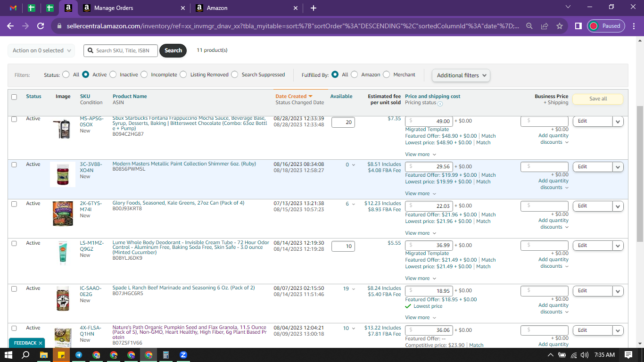The width and height of the screenshot is (644, 362).
Task: Open the Spade L Ranch Beef Marinade link
Action: [183, 288]
